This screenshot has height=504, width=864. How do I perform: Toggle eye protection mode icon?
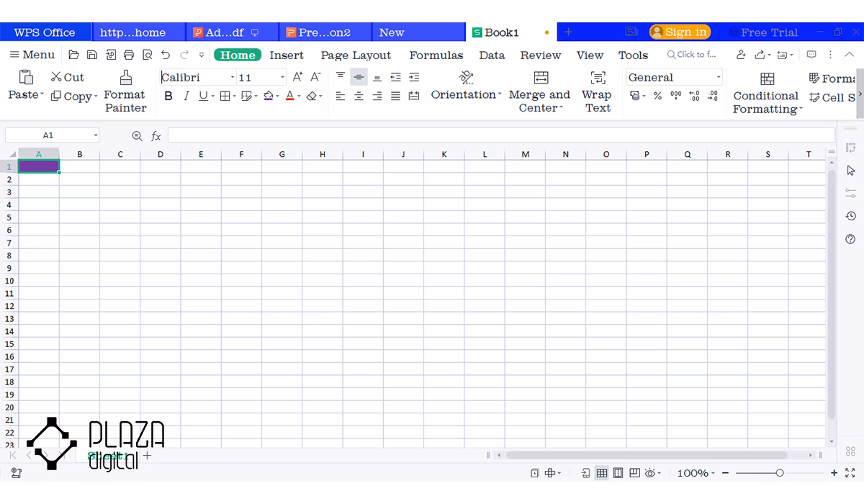(x=650, y=473)
